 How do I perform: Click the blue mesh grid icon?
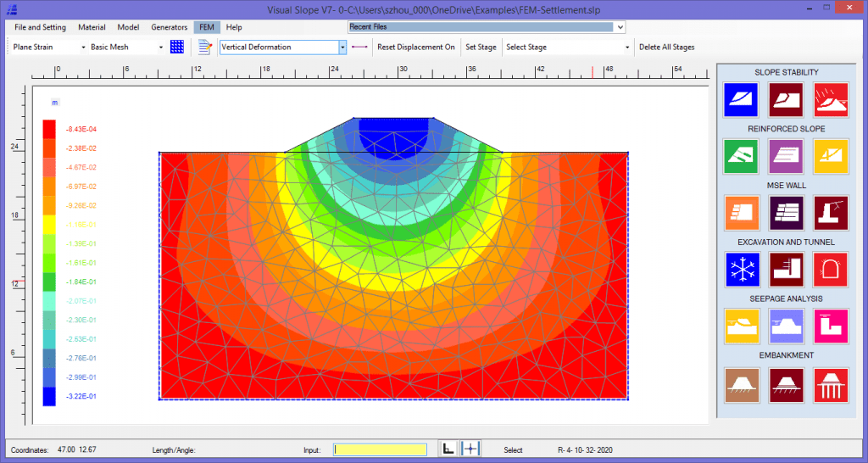tap(177, 47)
